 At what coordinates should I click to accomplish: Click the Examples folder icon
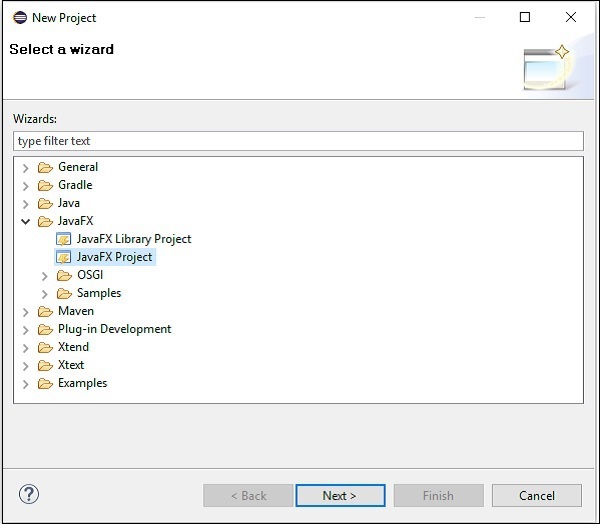coord(45,383)
